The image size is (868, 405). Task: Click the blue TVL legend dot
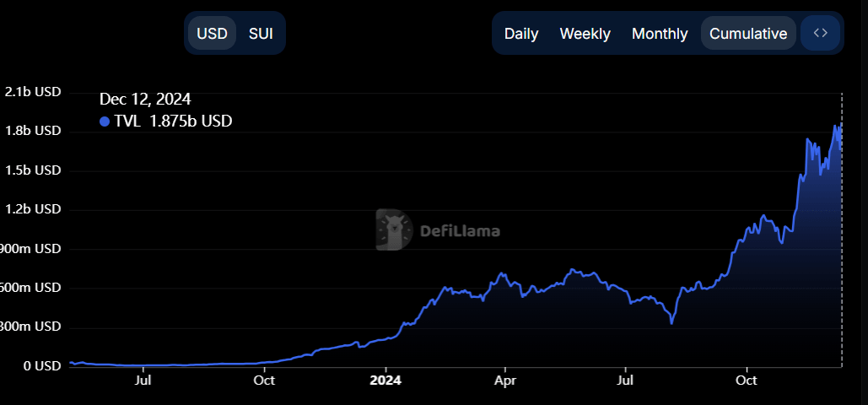(105, 121)
